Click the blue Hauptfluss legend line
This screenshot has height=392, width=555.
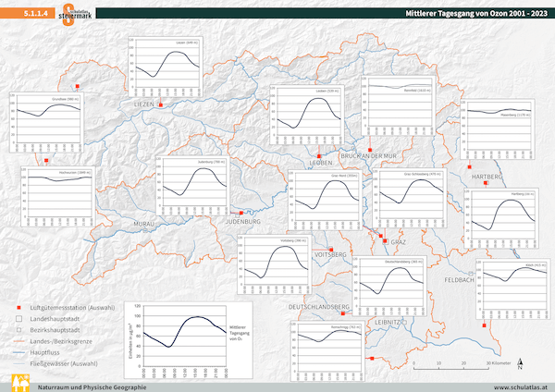(x=18, y=353)
